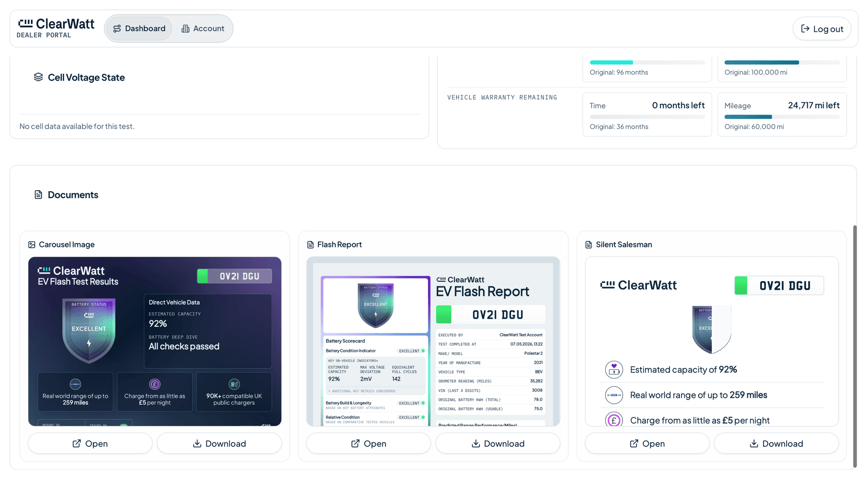Click the external-link icon on Silent Salesman Open
This screenshot has width=868, height=479.
click(x=634, y=443)
